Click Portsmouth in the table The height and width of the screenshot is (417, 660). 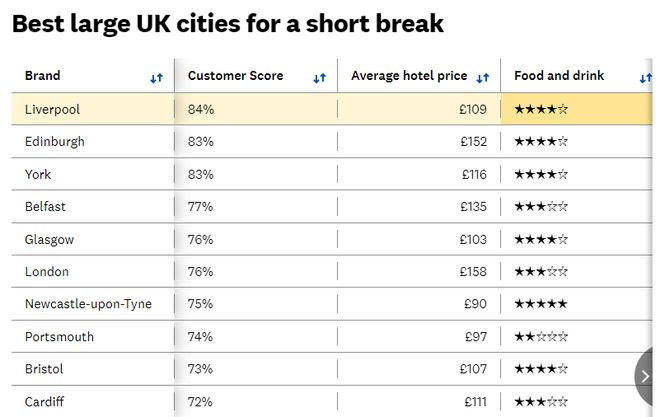(59, 337)
